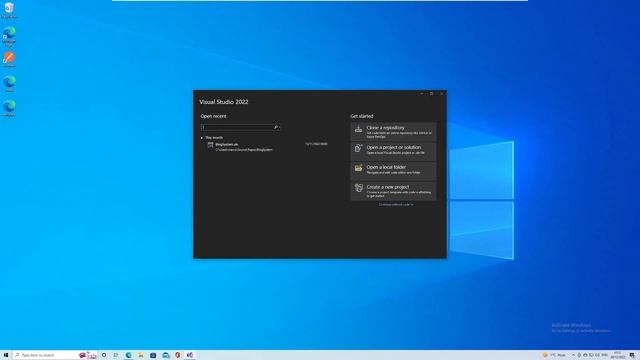
Task: Choose Open a project or solution
Action: point(393,151)
